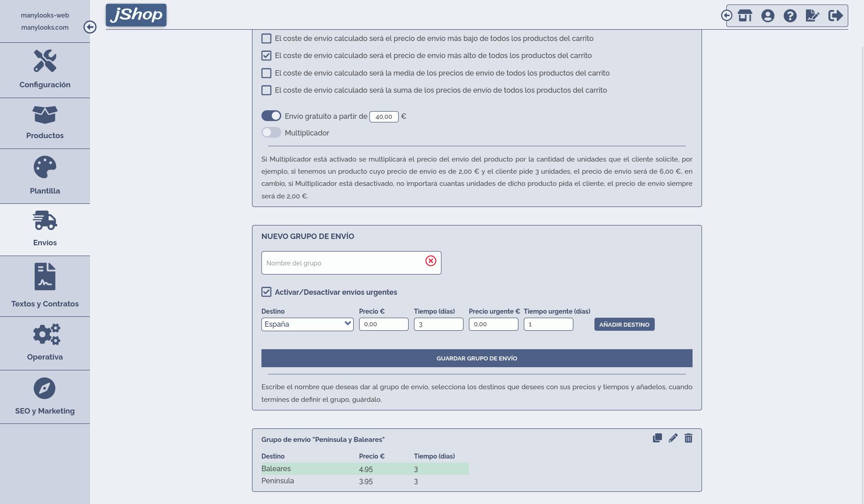Image resolution: width=864 pixels, height=504 pixels.
Task: Click Guardar Grupo de Envío button
Action: tap(477, 358)
